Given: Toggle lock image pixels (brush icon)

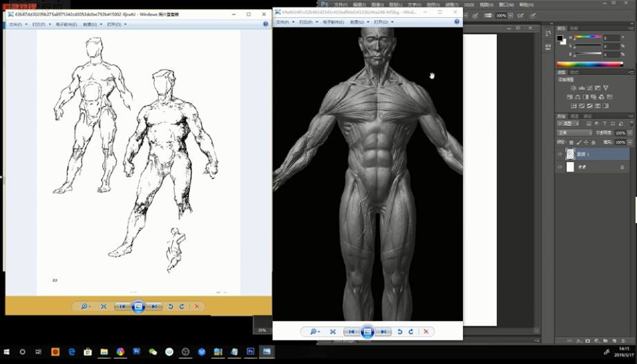Looking at the screenshot, I should (579, 142).
